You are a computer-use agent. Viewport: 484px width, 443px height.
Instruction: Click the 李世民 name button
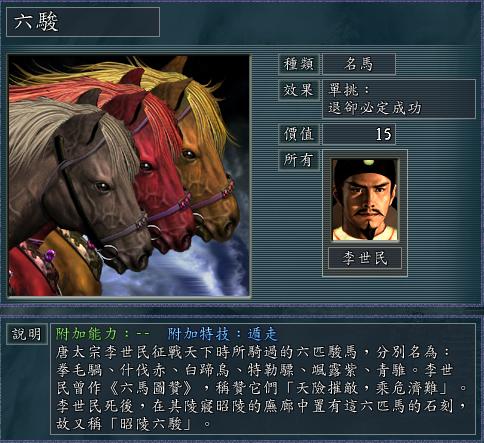click(365, 258)
